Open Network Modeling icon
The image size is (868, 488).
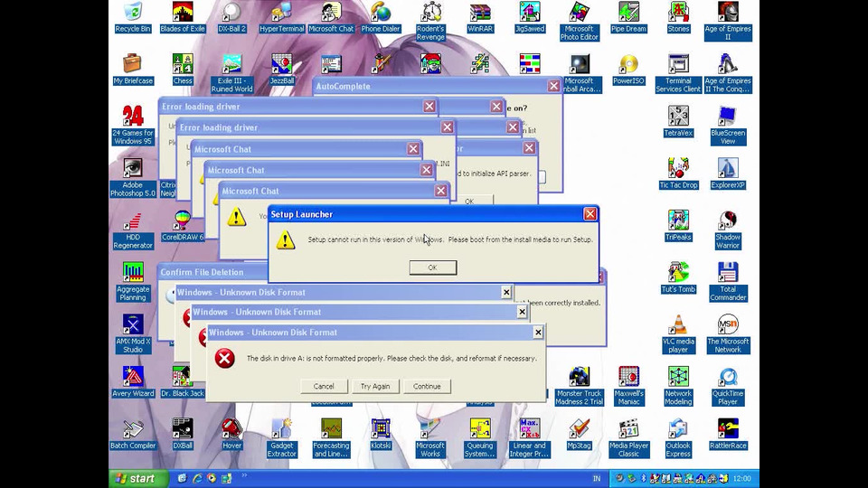(x=678, y=386)
